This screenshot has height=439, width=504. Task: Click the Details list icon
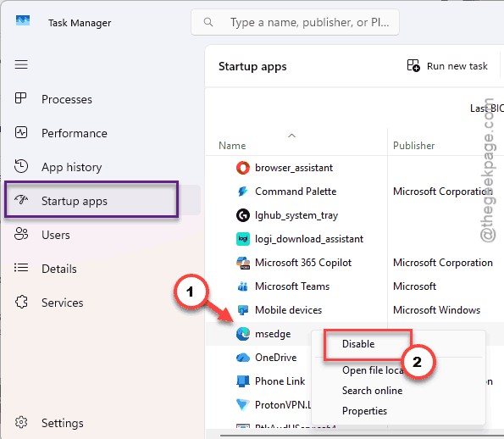tap(21, 268)
